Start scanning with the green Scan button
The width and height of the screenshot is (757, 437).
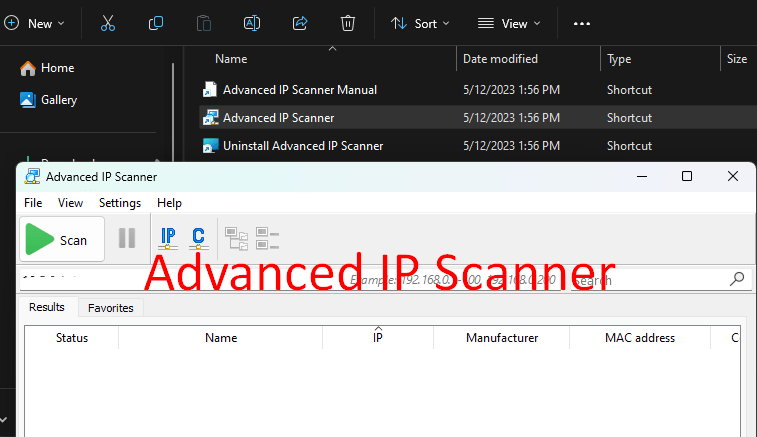click(62, 239)
